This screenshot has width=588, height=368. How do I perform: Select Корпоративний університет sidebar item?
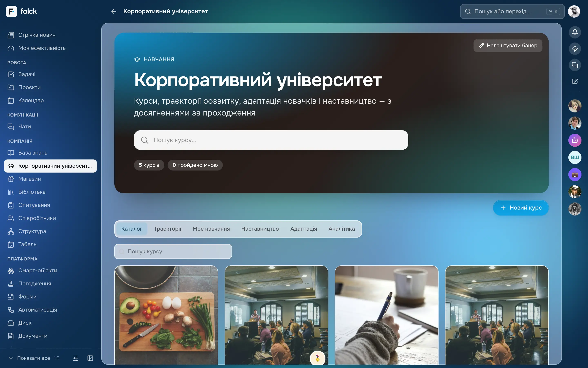click(50, 166)
